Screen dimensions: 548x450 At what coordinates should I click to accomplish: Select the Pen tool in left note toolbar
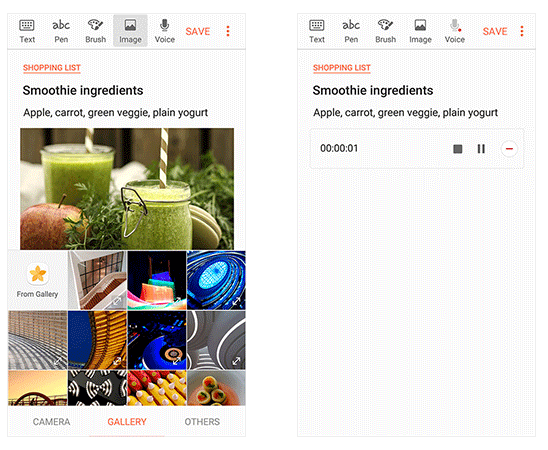pos(61,31)
